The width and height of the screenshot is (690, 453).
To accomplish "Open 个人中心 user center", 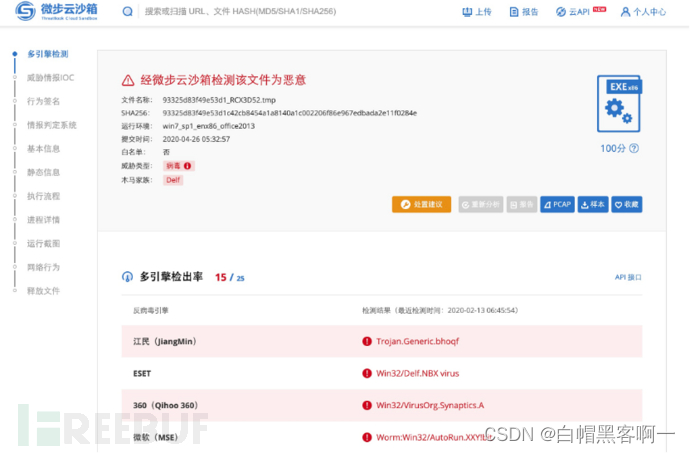I will 643,12.
